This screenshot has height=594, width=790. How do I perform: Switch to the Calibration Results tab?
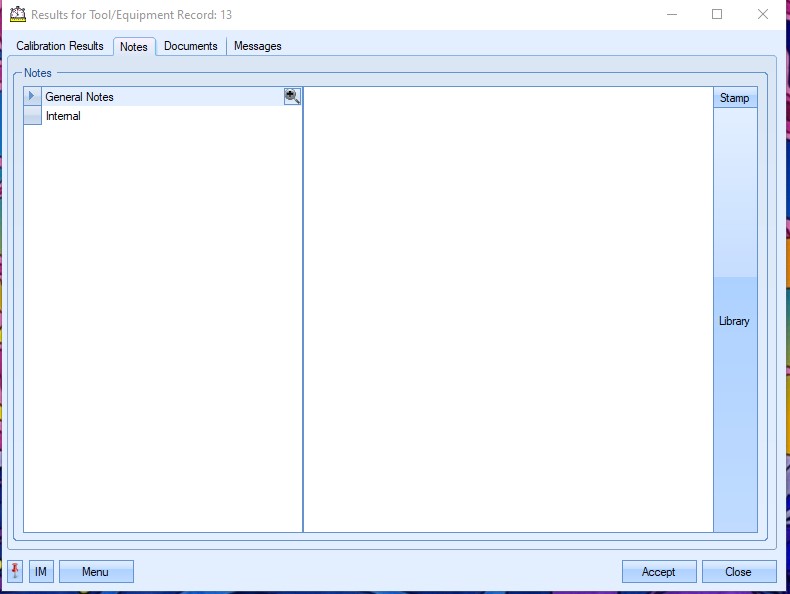[60, 46]
